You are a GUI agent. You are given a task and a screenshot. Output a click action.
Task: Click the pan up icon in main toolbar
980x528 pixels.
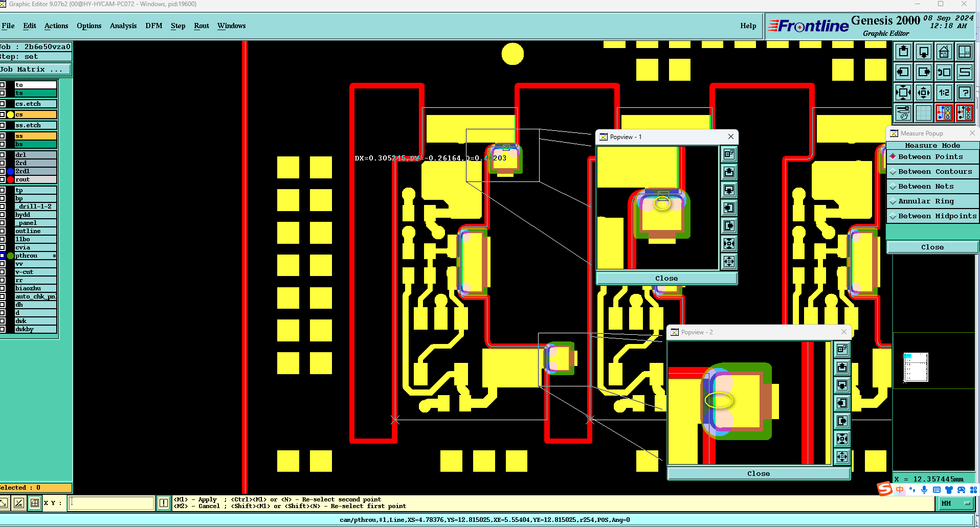click(903, 52)
